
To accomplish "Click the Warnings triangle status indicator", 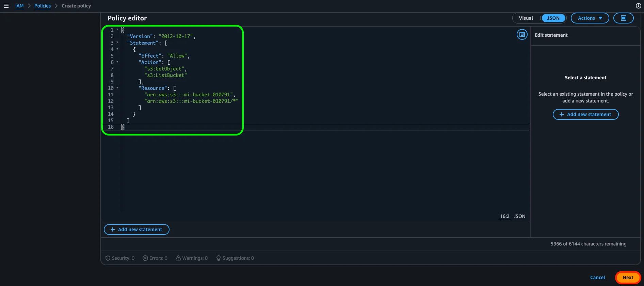I will 192,258.
